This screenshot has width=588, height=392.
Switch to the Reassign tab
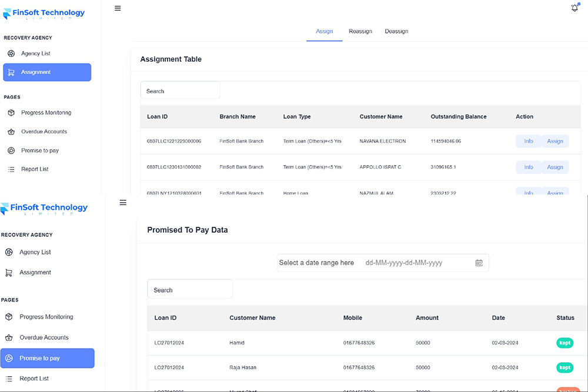point(360,31)
